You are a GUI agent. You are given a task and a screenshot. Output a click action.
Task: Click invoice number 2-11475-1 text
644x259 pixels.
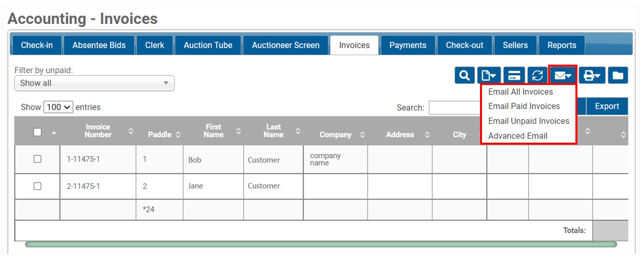coord(83,186)
